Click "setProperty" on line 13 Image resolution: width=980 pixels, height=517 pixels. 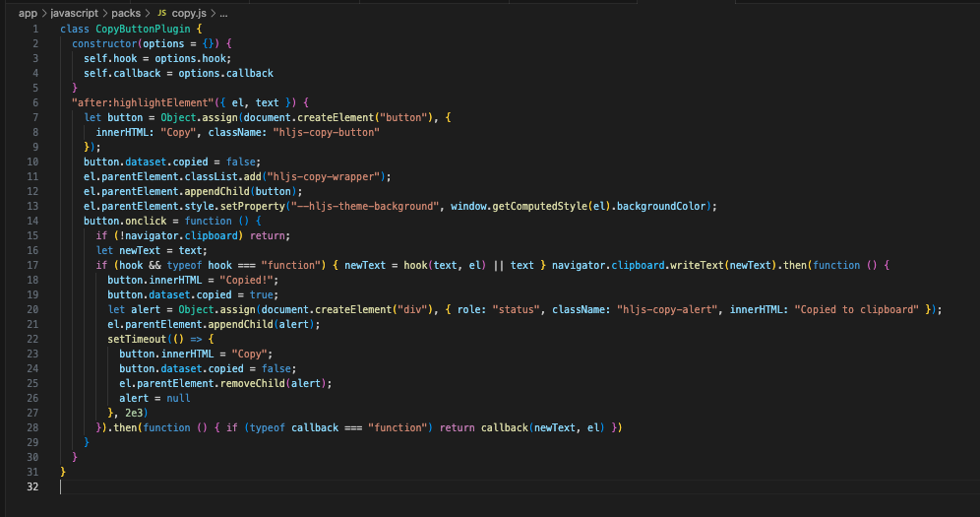(252, 206)
